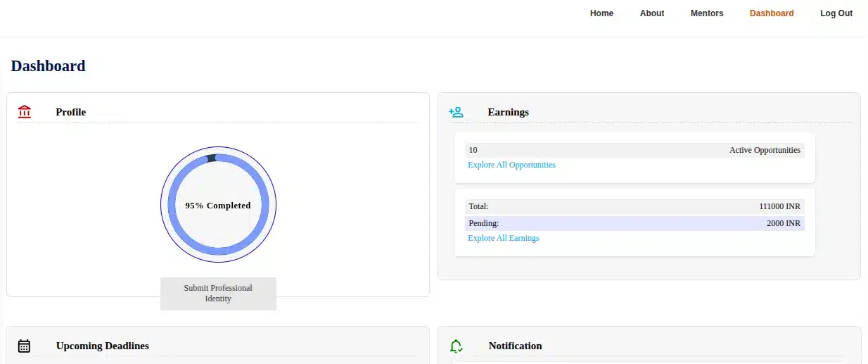
Task: Click the add-person icon beside Earnings
Action: [x=456, y=112]
